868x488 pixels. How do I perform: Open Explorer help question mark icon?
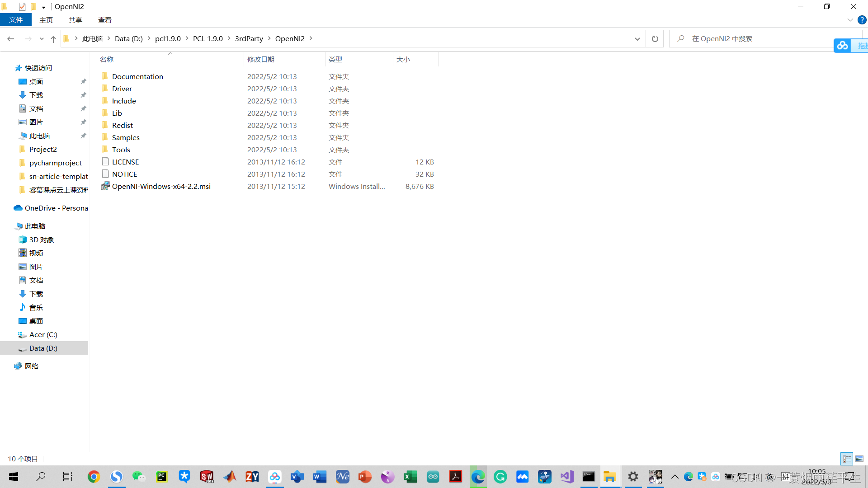[862, 20]
